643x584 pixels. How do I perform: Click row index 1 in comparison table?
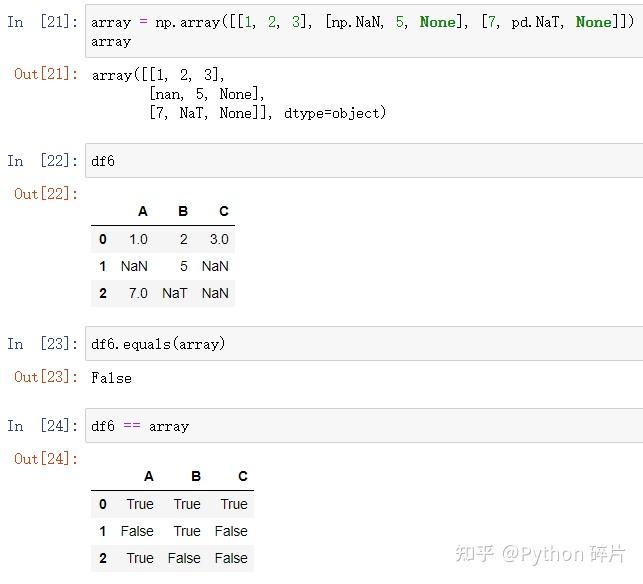coord(103,531)
